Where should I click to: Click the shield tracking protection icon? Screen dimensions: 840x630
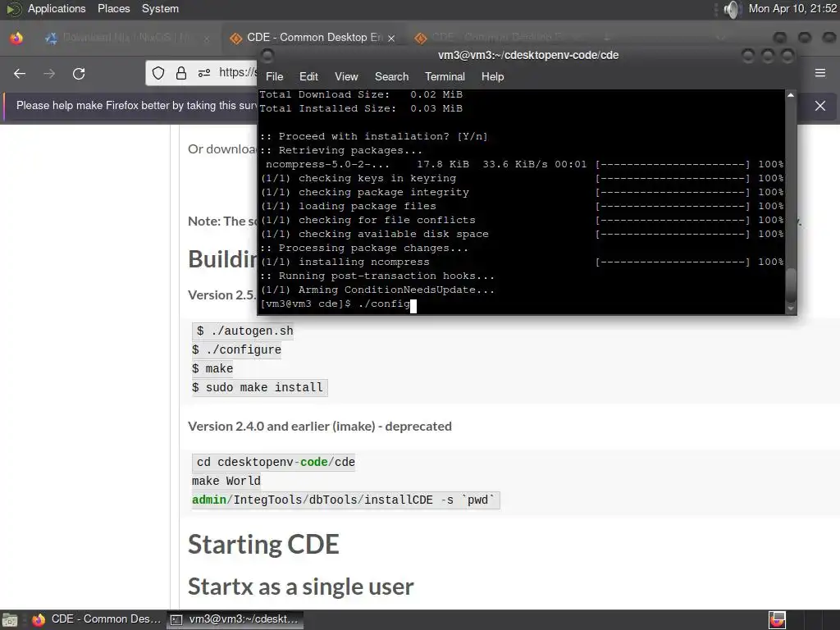click(158, 73)
